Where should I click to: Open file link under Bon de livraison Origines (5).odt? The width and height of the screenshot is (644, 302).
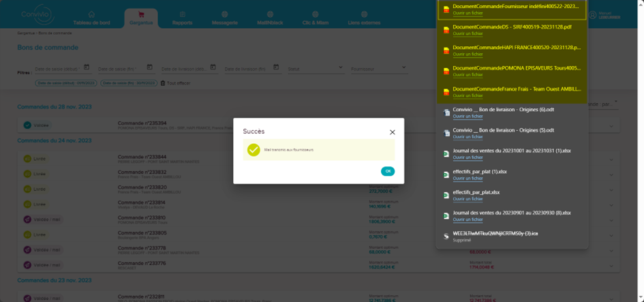(467, 137)
